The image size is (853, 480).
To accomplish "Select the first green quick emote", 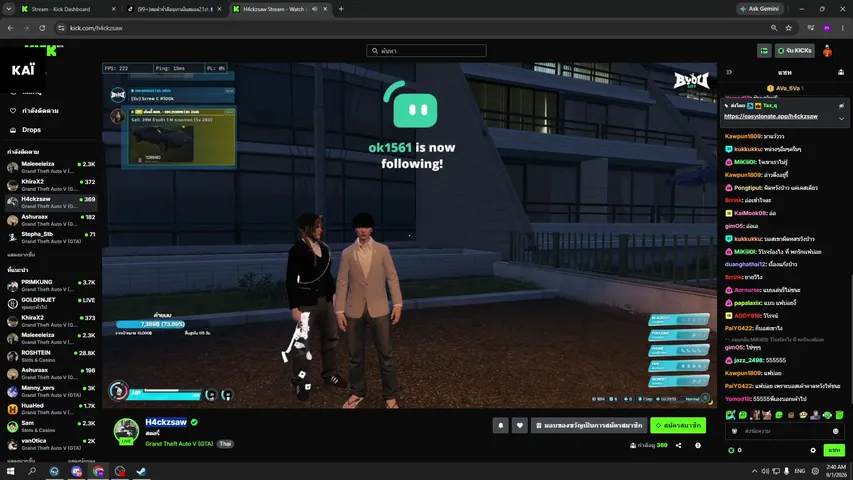I will point(730,415).
